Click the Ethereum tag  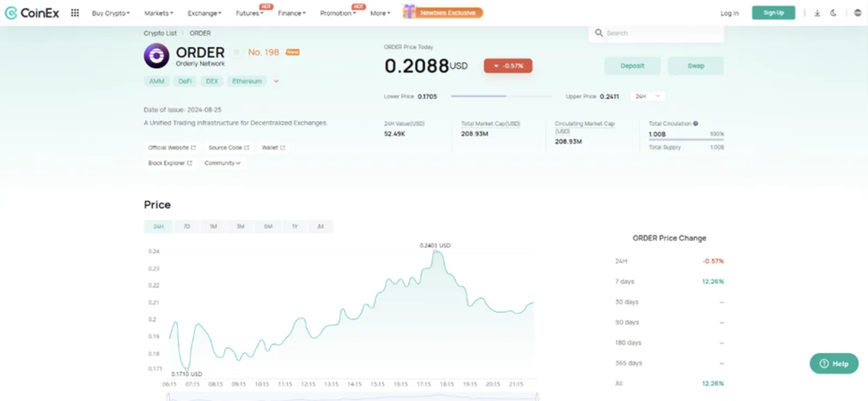coord(247,81)
